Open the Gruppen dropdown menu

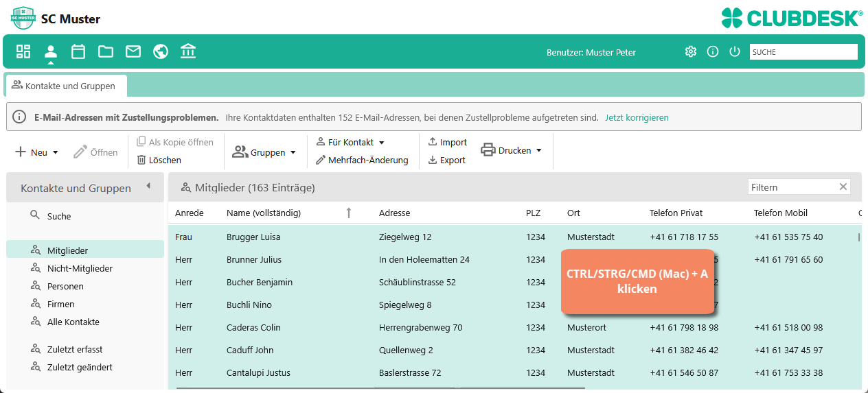tap(264, 152)
